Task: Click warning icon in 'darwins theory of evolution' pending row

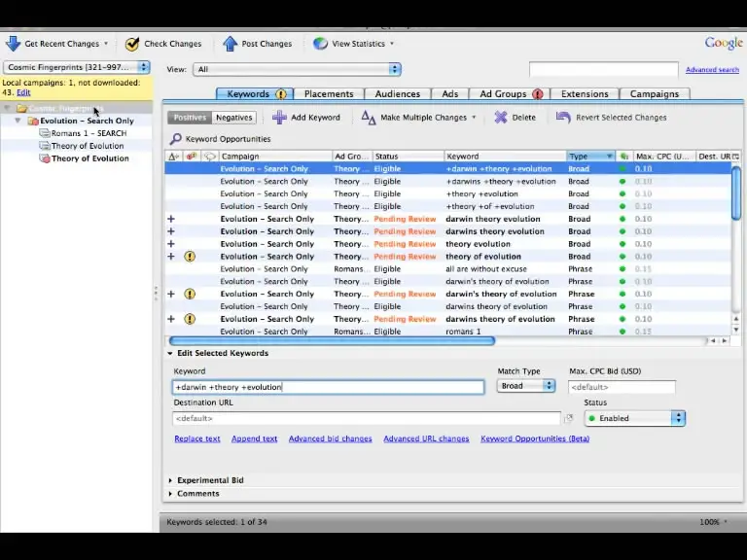Action: pyautogui.click(x=190, y=319)
